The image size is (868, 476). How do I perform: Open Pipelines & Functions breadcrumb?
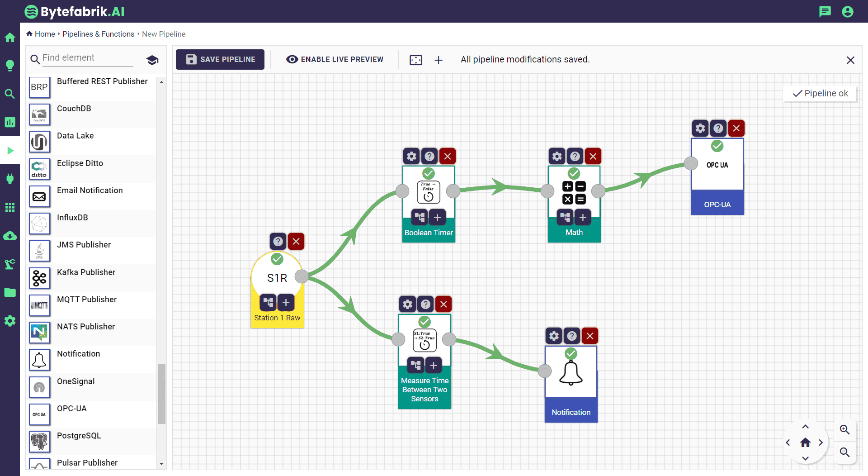(98, 34)
